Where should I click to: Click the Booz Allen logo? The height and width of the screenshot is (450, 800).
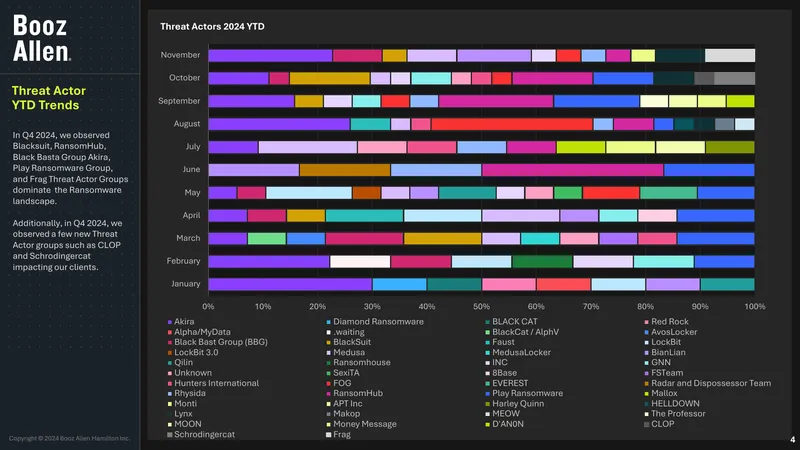click(x=41, y=38)
